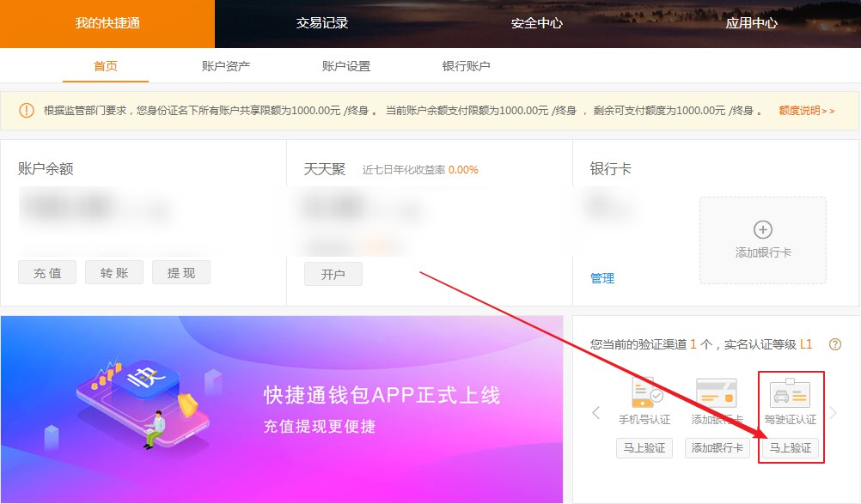Viewport: 861px width, 504px height.
Task: Open the 安全中心 tab
Action: [535, 24]
